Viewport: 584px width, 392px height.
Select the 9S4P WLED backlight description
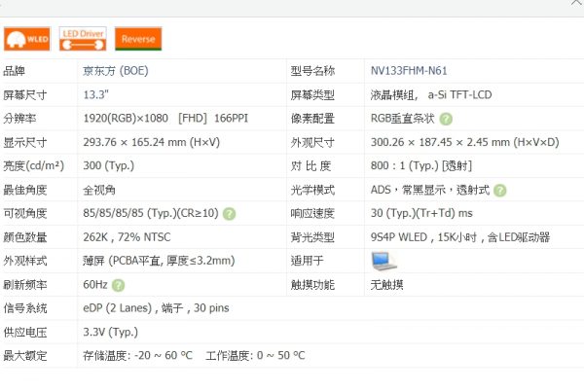(x=460, y=237)
